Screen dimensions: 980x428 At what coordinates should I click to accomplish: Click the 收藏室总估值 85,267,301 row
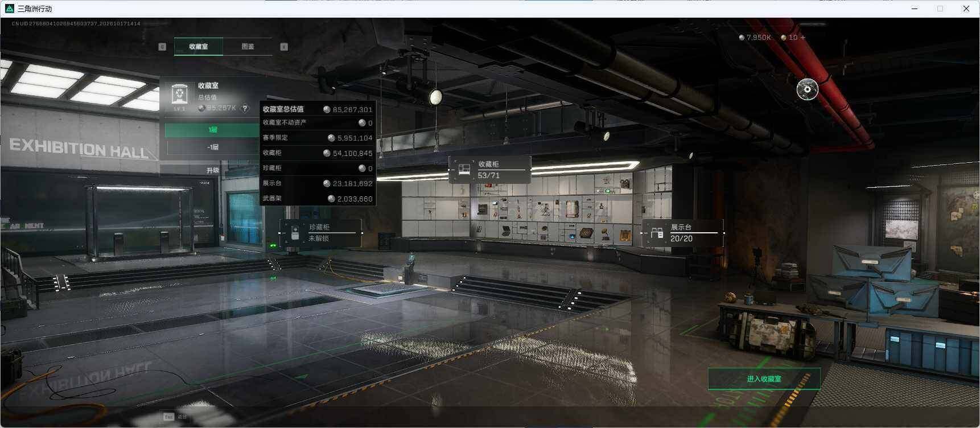(x=318, y=109)
